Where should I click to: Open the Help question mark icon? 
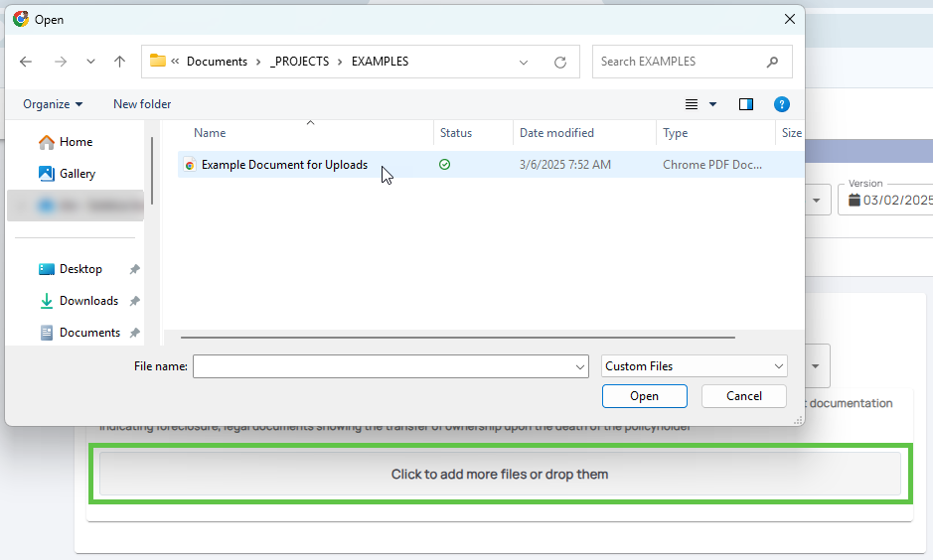(x=781, y=104)
